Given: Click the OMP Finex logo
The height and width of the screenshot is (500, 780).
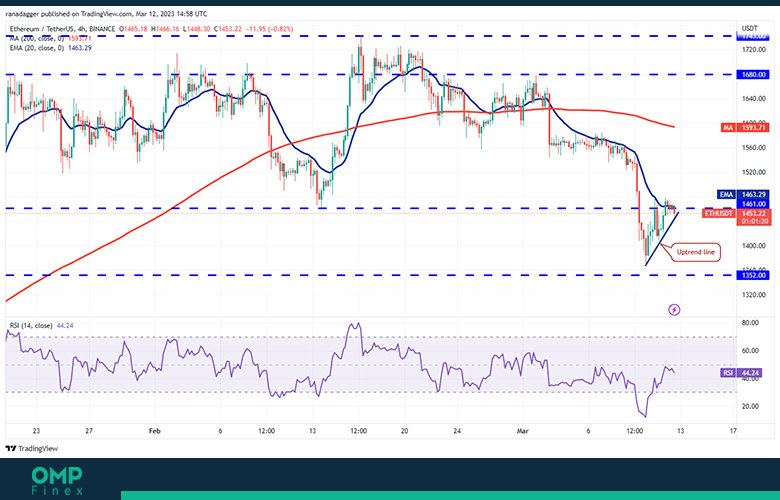Looking at the screenshot, I should tap(57, 481).
